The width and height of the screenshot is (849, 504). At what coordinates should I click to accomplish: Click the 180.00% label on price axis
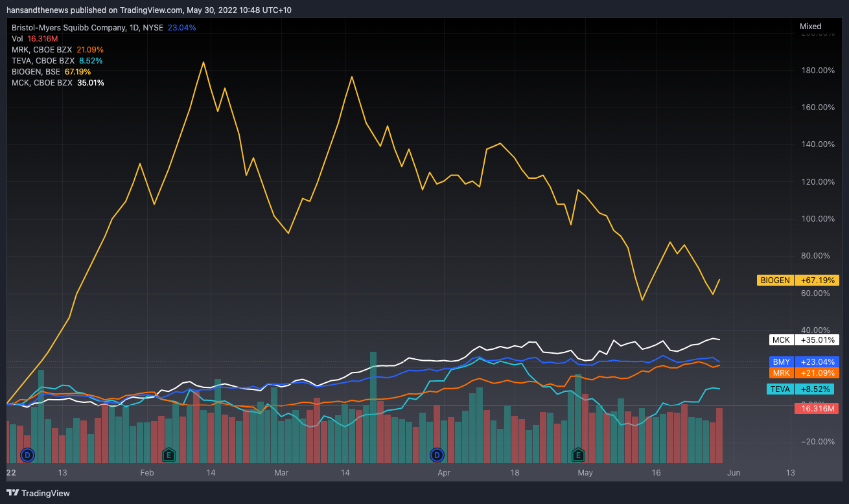coord(819,70)
